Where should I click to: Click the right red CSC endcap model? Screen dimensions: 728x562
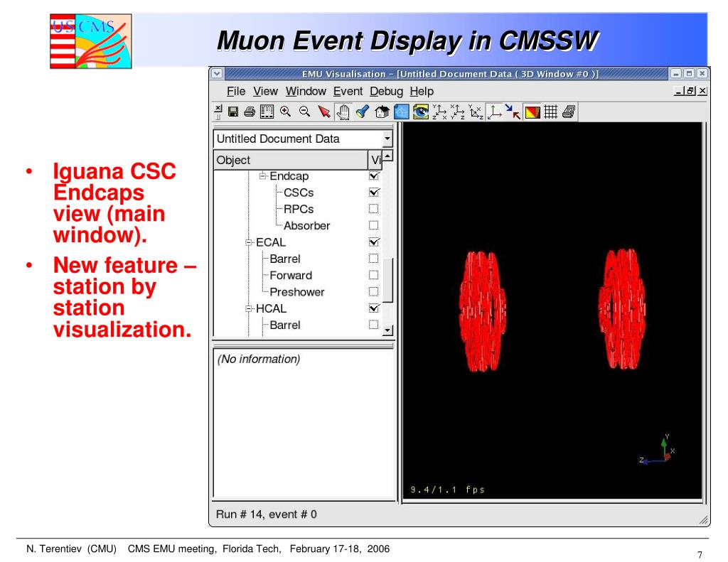click(x=621, y=309)
